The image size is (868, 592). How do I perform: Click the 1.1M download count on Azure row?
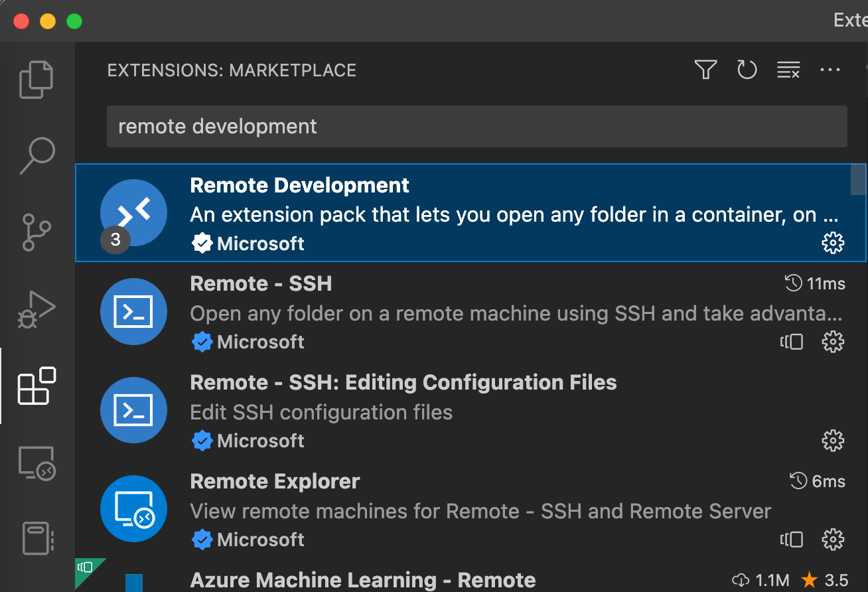760,580
